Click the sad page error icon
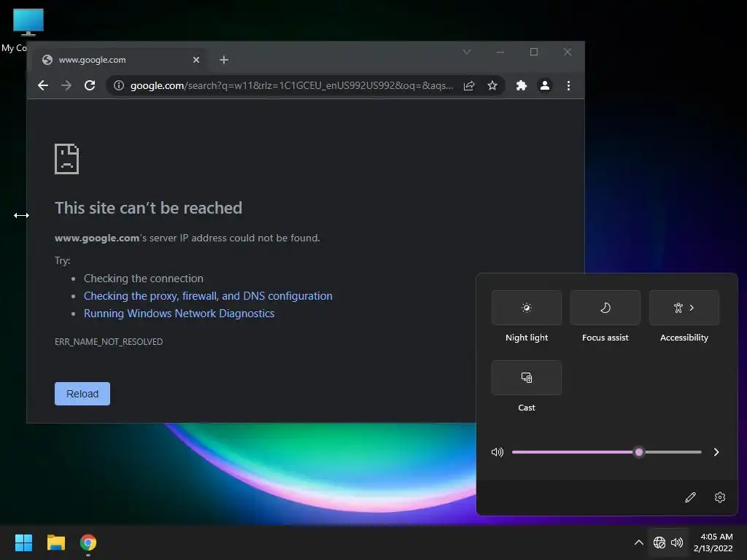The width and height of the screenshot is (747, 560). [66, 158]
